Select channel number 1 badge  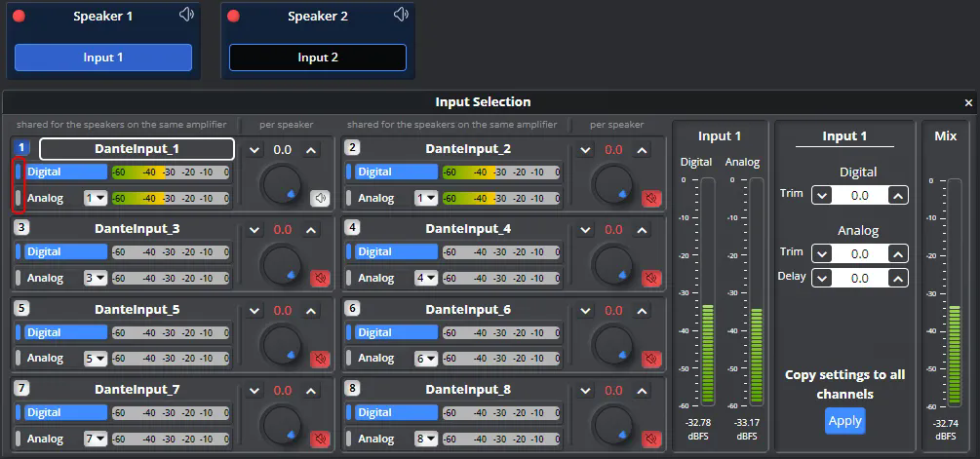point(21,148)
